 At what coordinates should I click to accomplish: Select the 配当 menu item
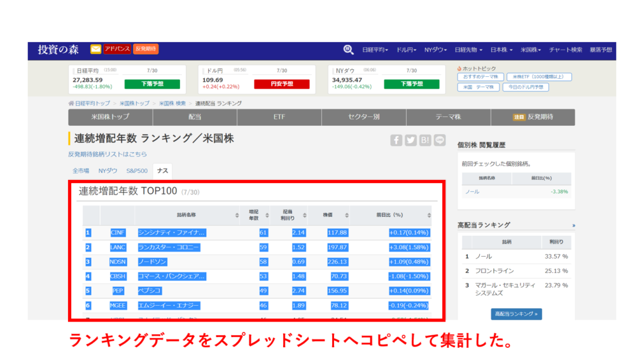click(x=196, y=117)
